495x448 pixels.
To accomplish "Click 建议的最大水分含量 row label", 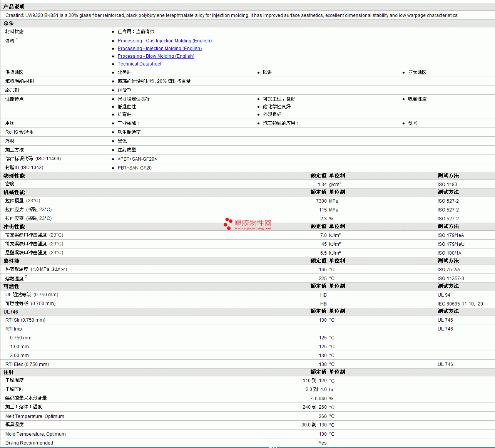I will (26, 398).
